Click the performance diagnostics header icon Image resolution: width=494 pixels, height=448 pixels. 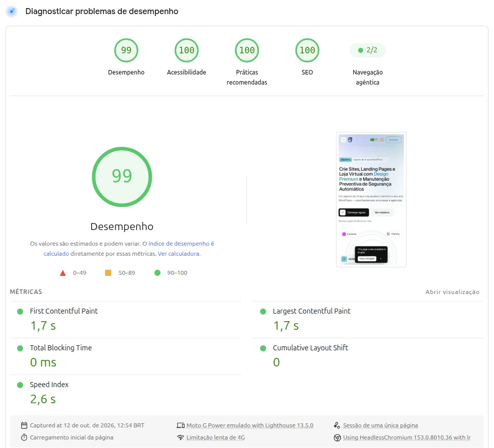[x=12, y=12]
